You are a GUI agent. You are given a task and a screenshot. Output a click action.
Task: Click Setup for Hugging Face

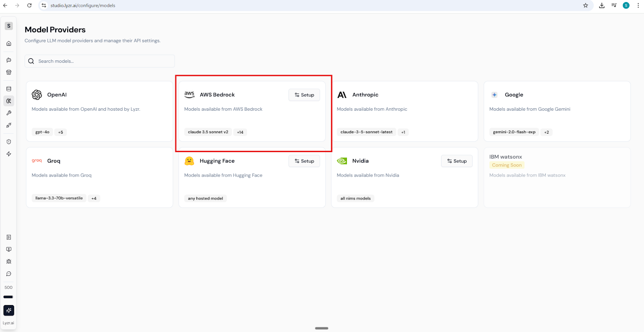(x=304, y=161)
